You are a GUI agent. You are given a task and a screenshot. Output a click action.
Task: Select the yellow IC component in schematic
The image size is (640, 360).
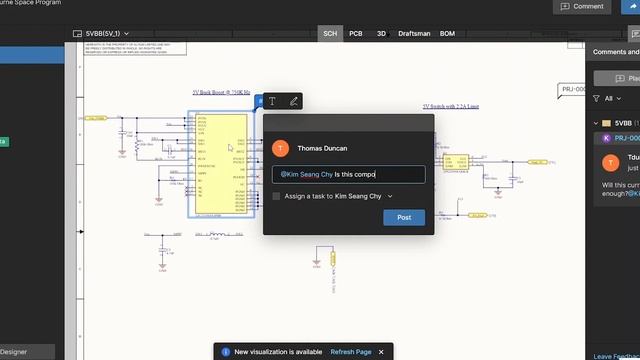point(221,164)
